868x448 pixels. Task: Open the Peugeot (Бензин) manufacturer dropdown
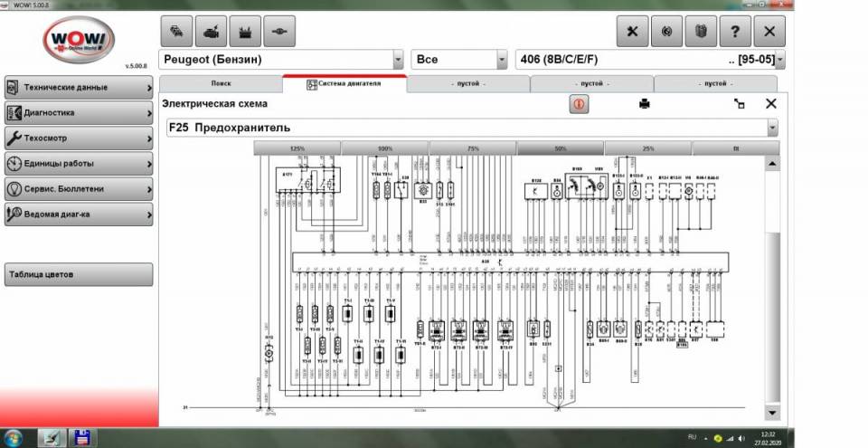[x=398, y=60]
